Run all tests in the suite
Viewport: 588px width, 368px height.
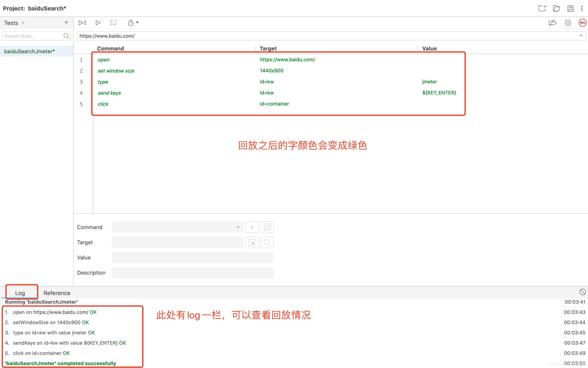pyautogui.click(x=82, y=23)
